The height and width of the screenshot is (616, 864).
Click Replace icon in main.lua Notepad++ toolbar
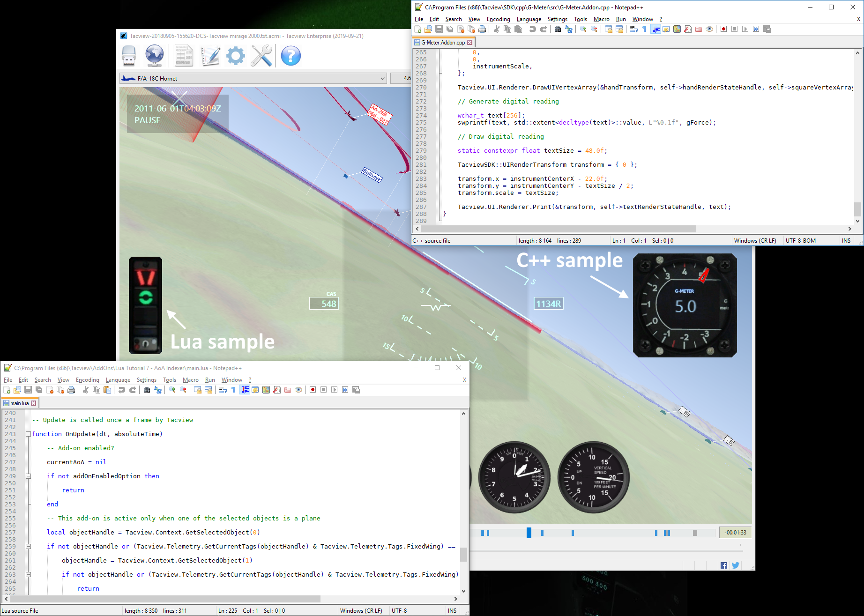(158, 390)
